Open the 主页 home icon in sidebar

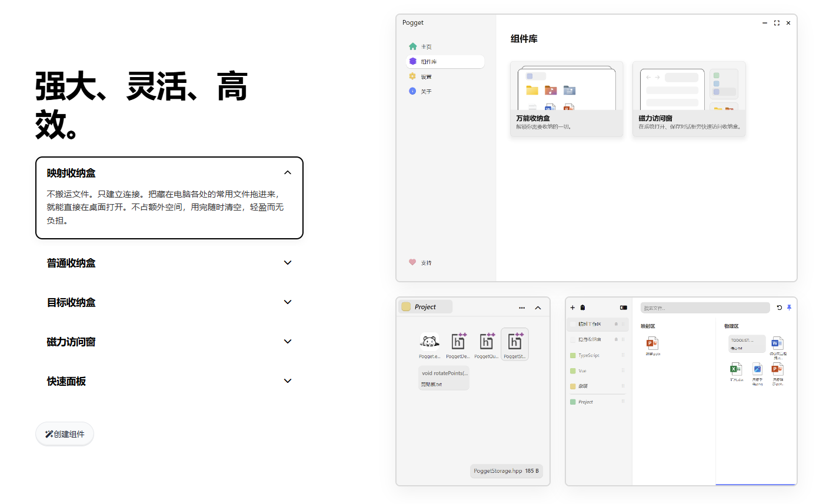(413, 46)
